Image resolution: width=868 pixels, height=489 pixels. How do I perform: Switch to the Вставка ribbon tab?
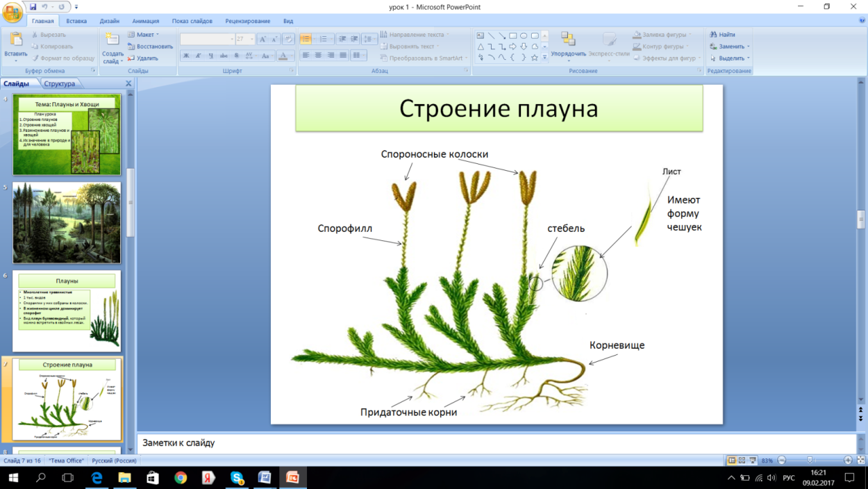[76, 21]
